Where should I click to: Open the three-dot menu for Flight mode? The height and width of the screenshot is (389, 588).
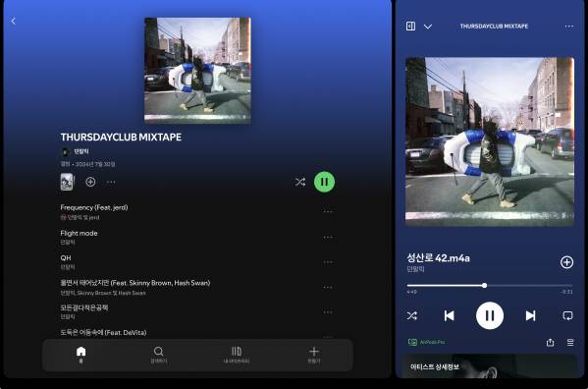click(x=328, y=237)
